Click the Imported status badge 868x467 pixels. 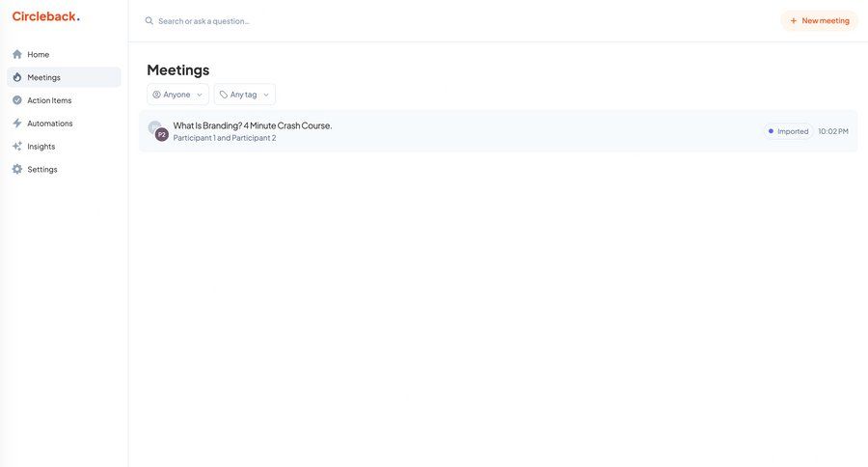(789, 131)
